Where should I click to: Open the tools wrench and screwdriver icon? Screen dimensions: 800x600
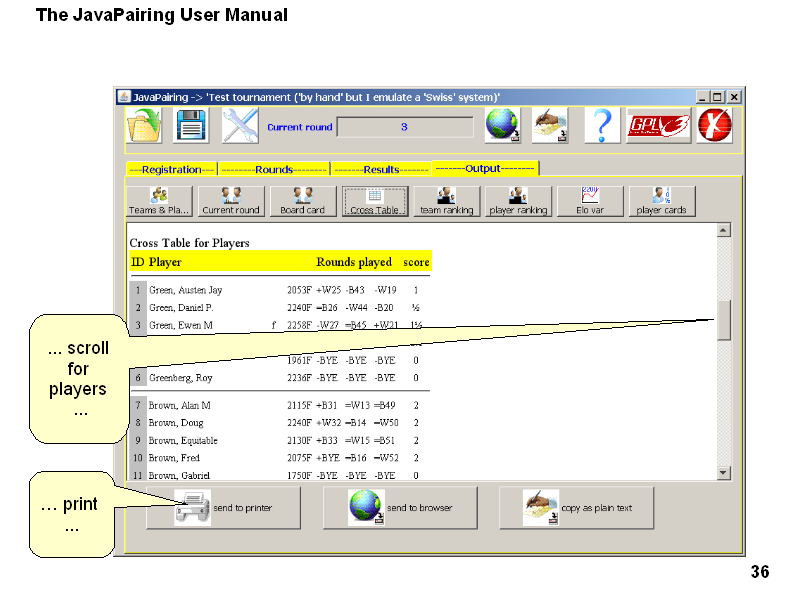240,126
